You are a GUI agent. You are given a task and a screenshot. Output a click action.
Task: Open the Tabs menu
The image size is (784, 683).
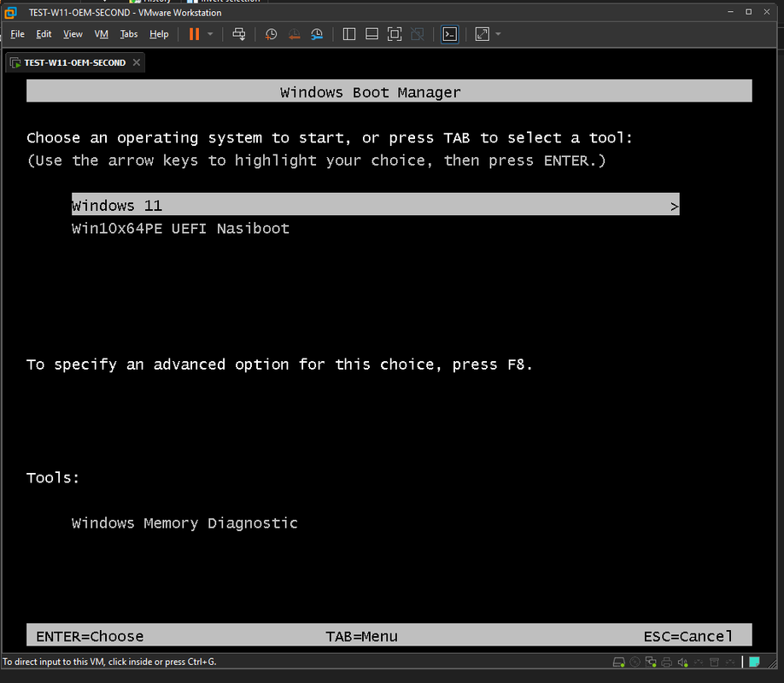[x=129, y=34]
